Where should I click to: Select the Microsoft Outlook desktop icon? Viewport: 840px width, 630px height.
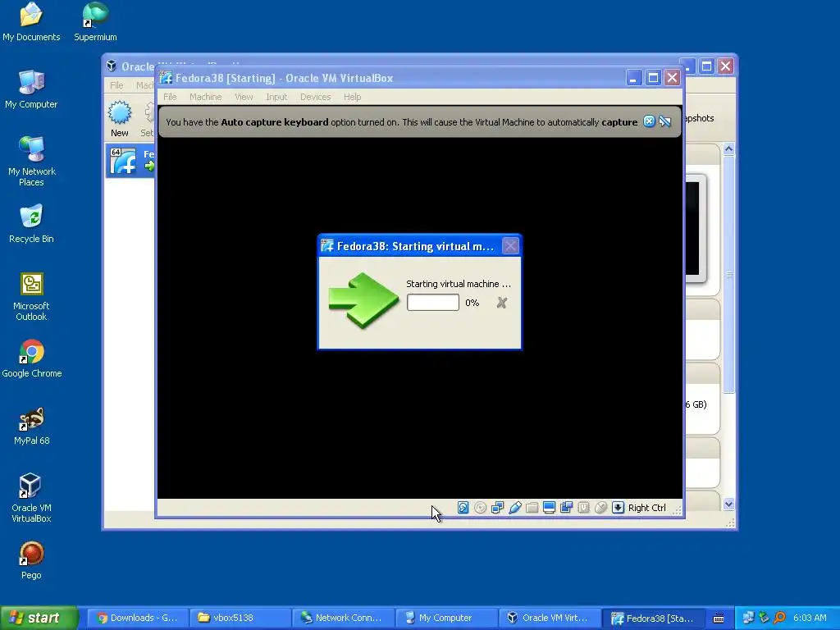[x=31, y=296]
